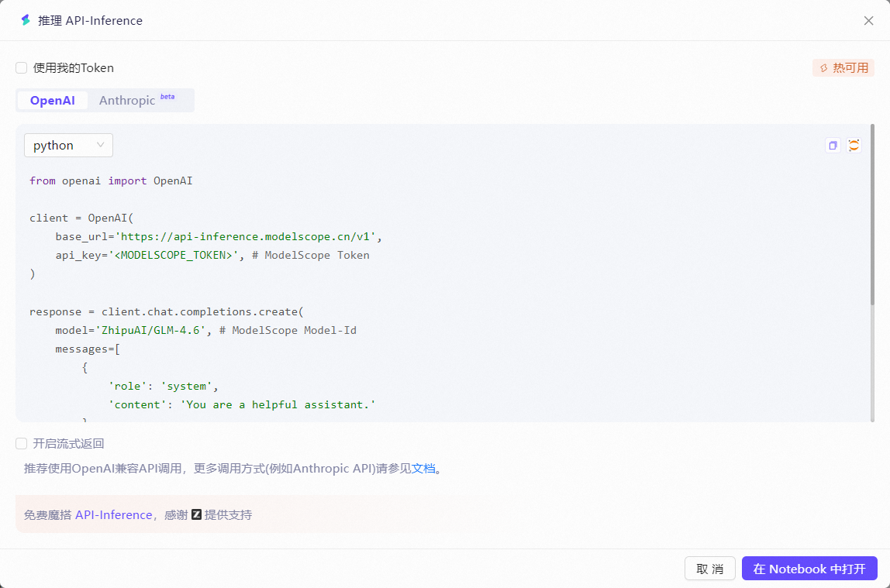Switch to the Anthropic tab
The height and width of the screenshot is (588, 890).
pyautogui.click(x=127, y=101)
